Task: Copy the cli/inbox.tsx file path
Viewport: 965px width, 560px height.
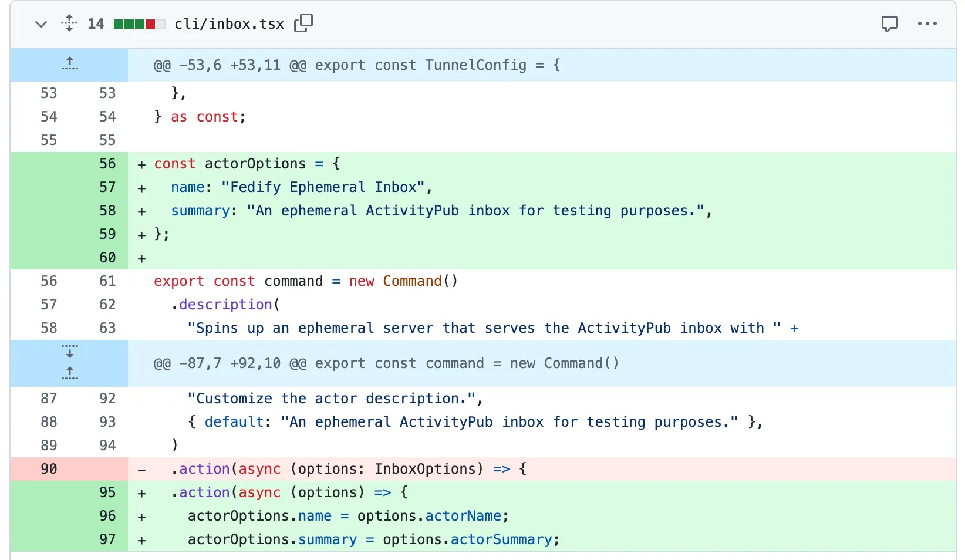Action: (x=303, y=23)
